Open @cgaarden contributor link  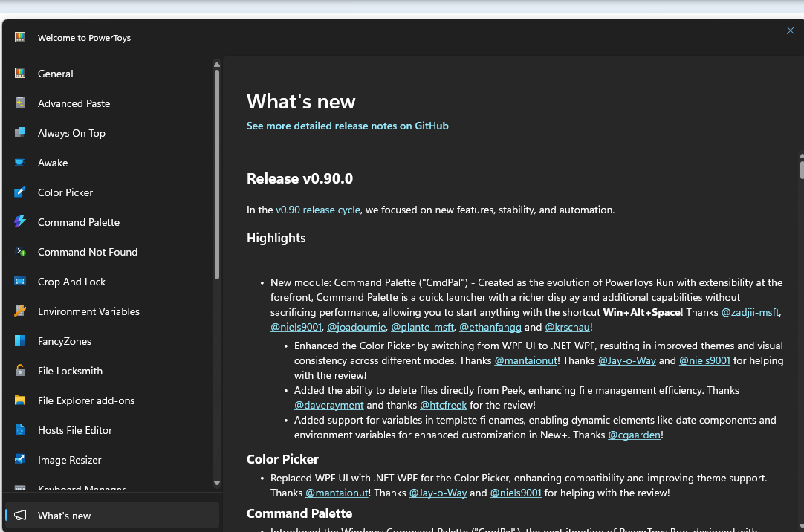click(635, 435)
